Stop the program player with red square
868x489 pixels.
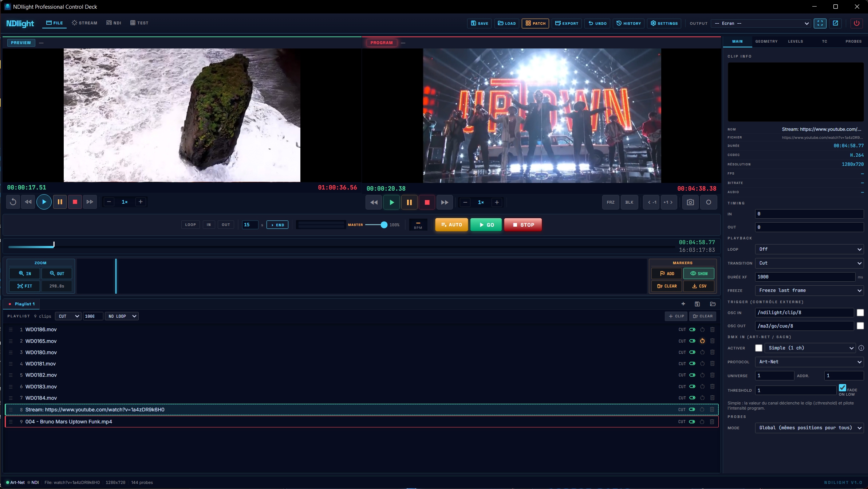[427, 203]
